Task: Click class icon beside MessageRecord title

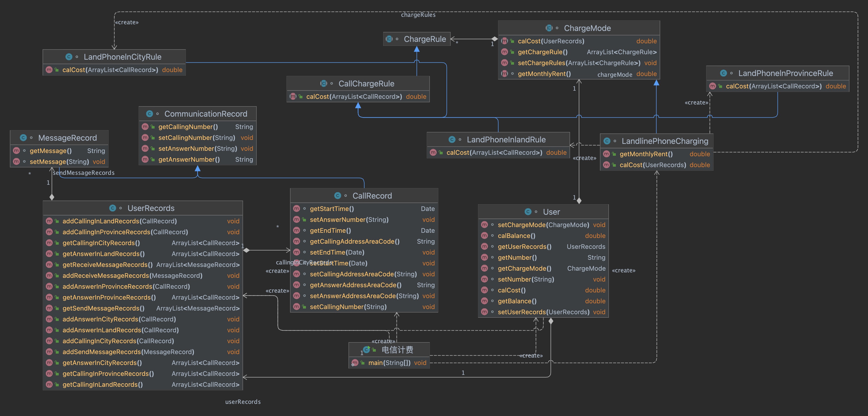Action: click(x=23, y=138)
